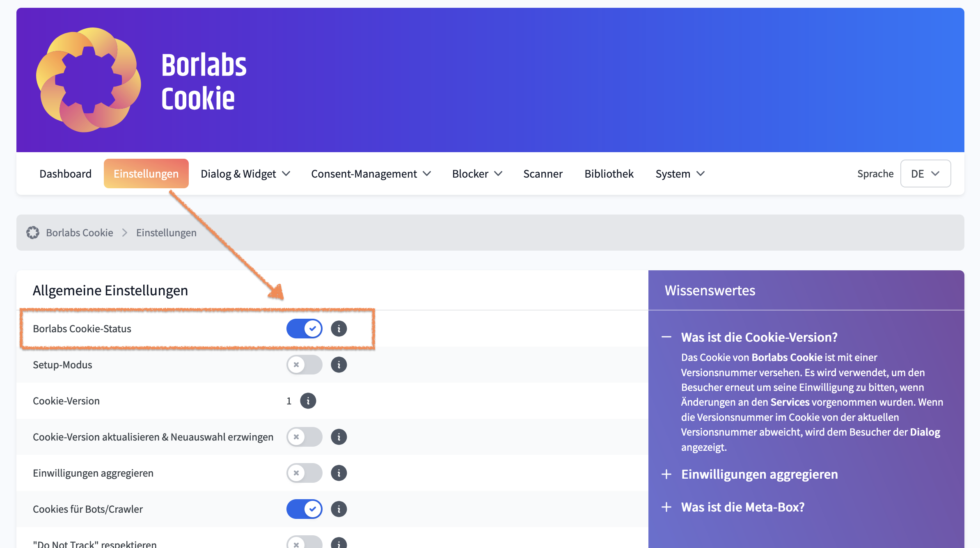Viewport: 980px width, 548px height.
Task: Open the Blocker dropdown menu
Action: pos(477,174)
